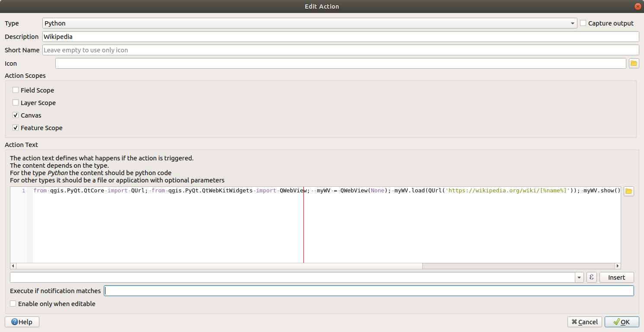The height and width of the screenshot is (332, 644).
Task: Cancel the Edit Action dialog
Action: click(x=584, y=322)
